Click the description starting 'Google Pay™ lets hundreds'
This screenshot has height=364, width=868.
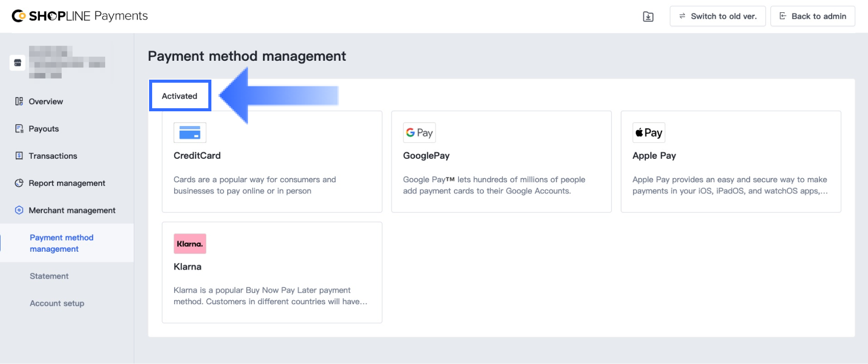(x=494, y=185)
